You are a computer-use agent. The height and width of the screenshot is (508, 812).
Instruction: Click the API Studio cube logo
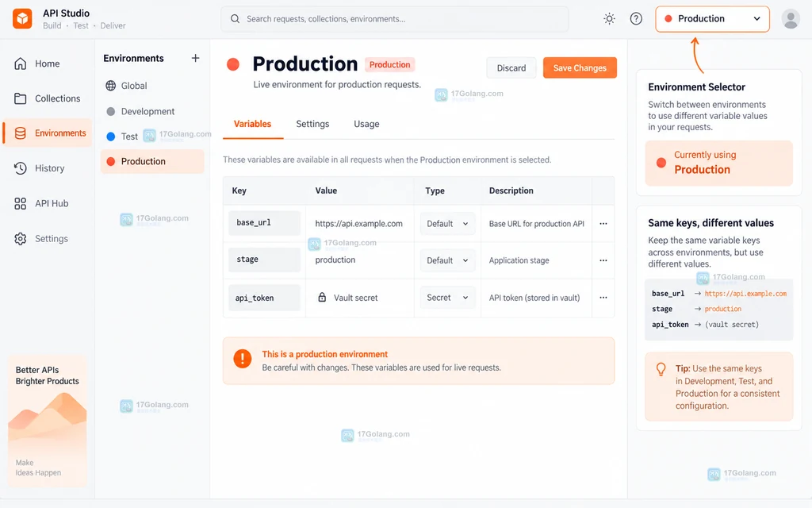[x=22, y=19]
